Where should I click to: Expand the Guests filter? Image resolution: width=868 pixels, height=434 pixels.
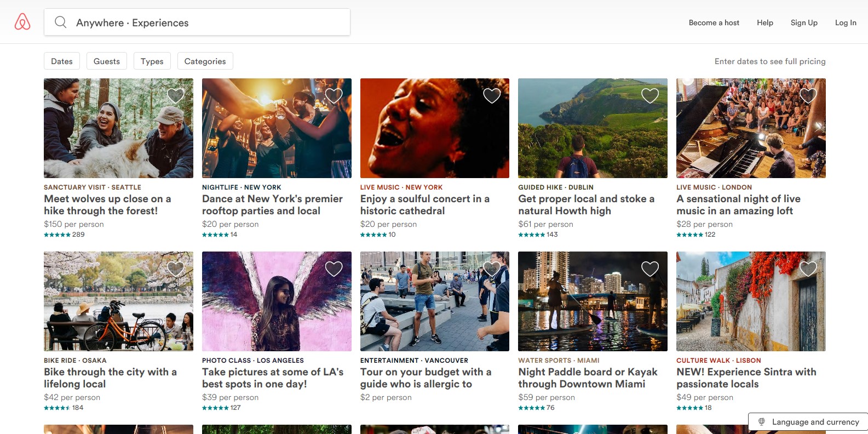(107, 61)
